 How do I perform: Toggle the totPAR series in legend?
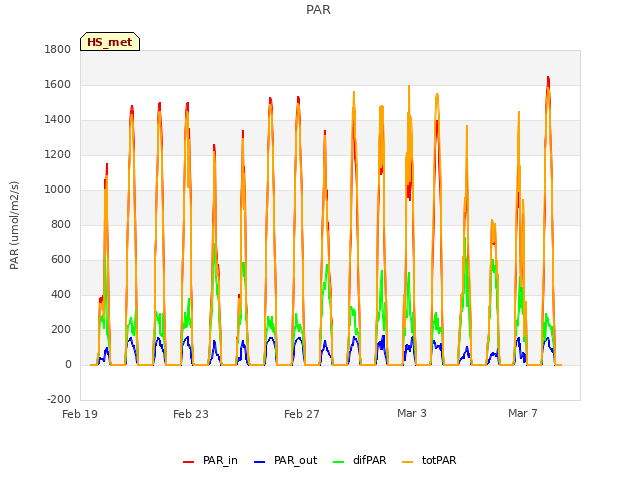[x=429, y=460]
